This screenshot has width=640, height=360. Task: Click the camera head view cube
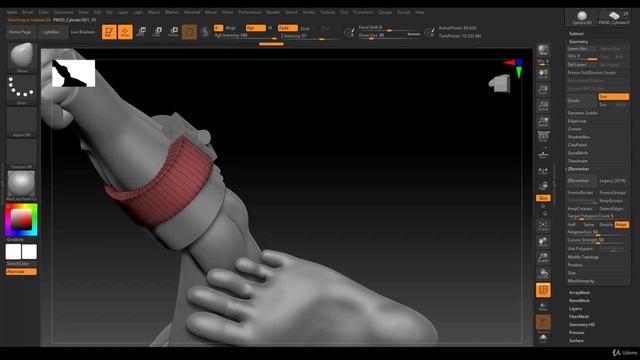(500, 83)
